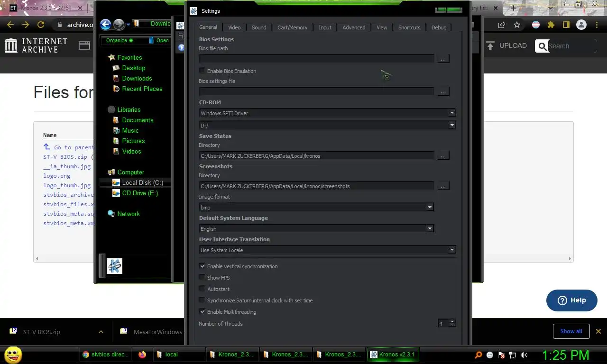
Task: Open the Use System Locale dropdown
Action: tap(327, 250)
